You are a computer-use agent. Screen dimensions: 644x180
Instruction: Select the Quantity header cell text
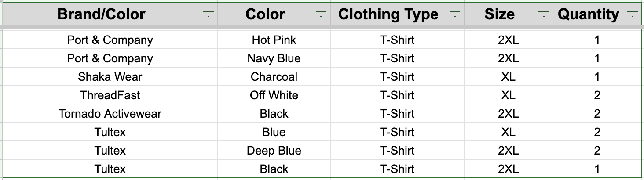coord(588,14)
